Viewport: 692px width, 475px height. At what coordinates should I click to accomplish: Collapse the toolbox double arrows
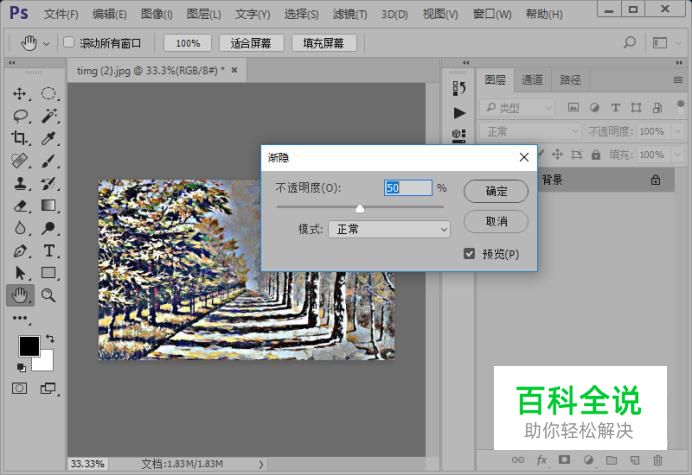tap(12, 63)
